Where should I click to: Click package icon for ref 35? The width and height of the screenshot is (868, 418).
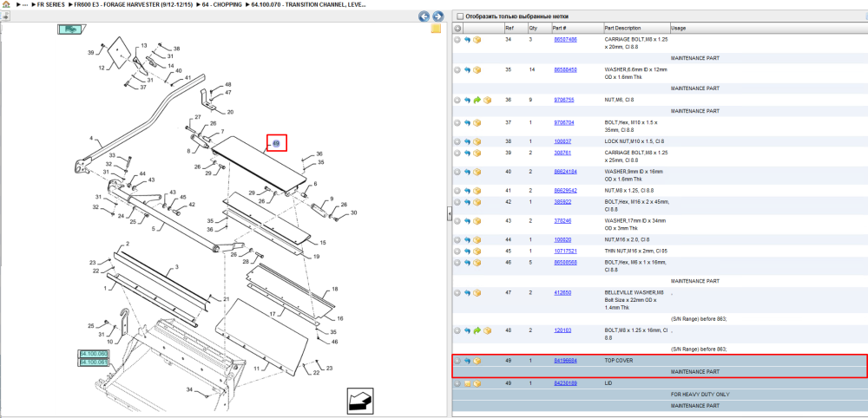(x=477, y=69)
